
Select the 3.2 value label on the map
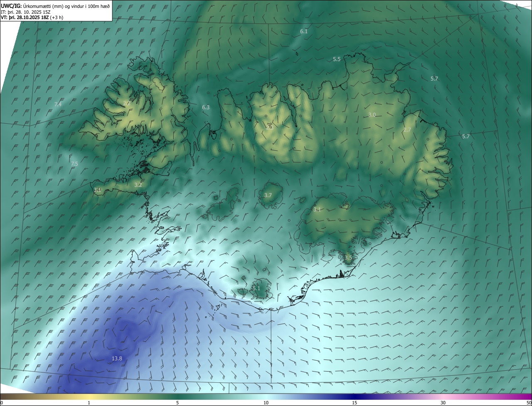click(x=138, y=185)
